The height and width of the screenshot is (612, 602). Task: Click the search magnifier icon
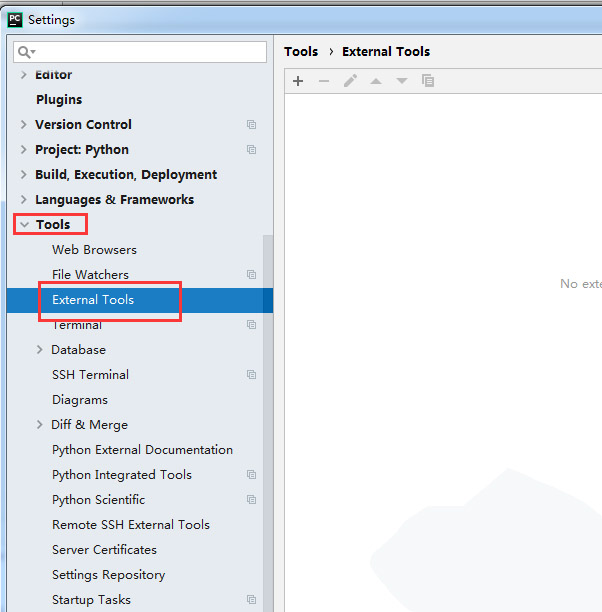pos(25,52)
